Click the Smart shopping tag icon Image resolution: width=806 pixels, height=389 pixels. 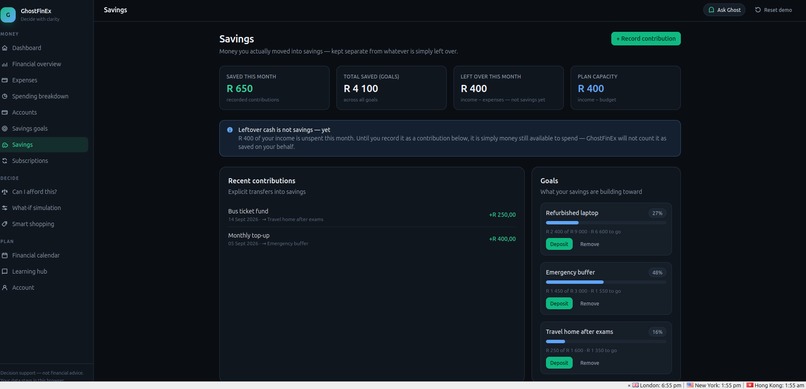(5, 224)
